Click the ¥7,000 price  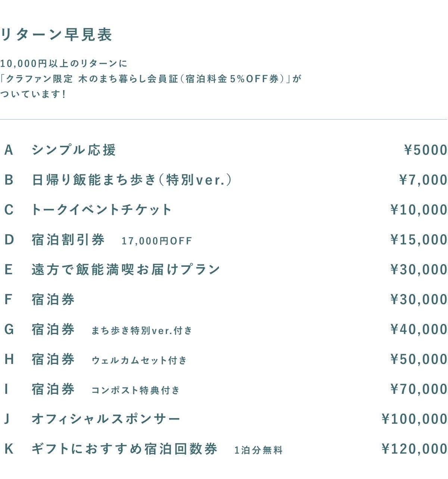coord(423,180)
